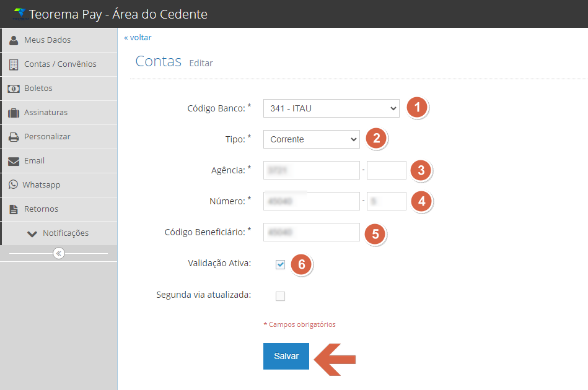
Task: Open the Contas / Convênios menu item
Action: coord(59,64)
